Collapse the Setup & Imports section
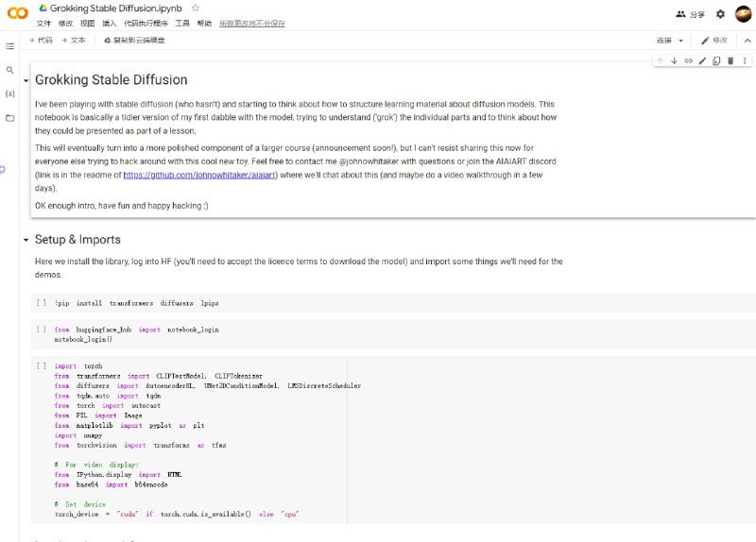756x542 pixels. 26,241
